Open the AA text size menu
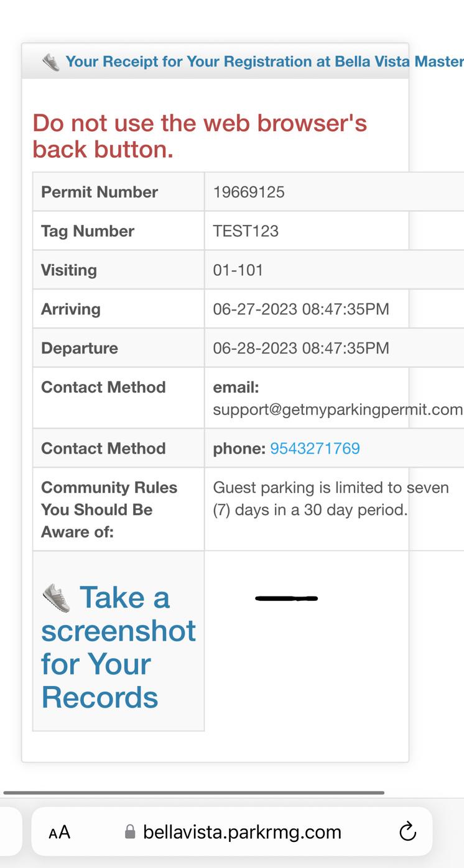The image size is (464, 868). [60, 832]
